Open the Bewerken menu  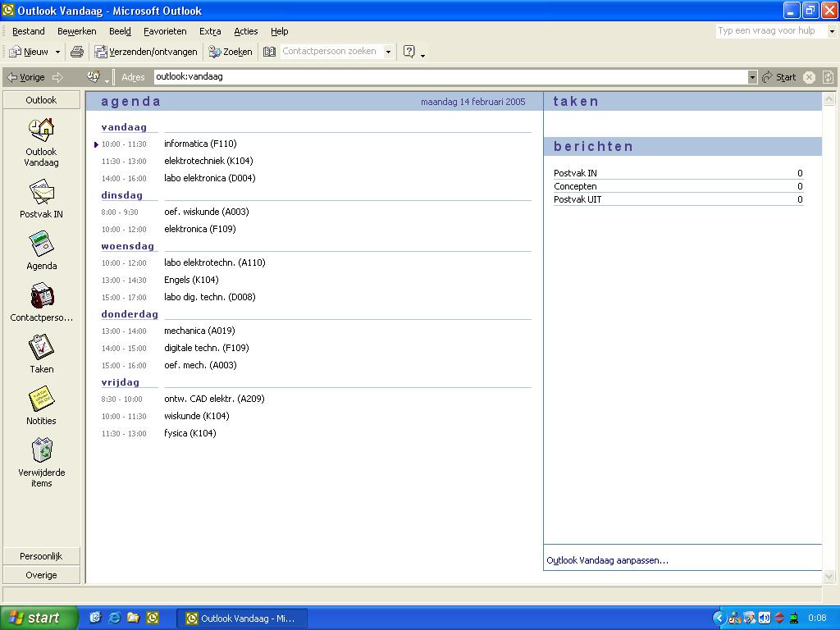click(76, 31)
